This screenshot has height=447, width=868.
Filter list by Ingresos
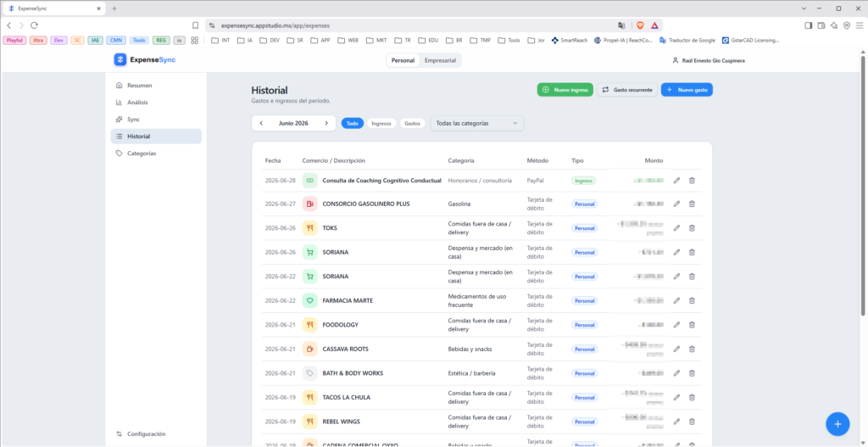[381, 123]
